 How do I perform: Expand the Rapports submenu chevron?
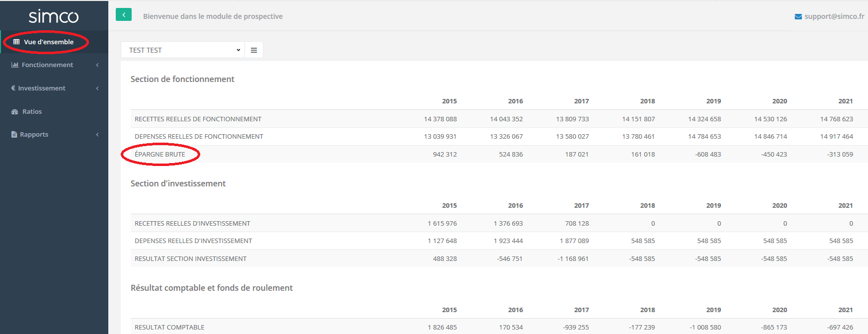tap(97, 135)
